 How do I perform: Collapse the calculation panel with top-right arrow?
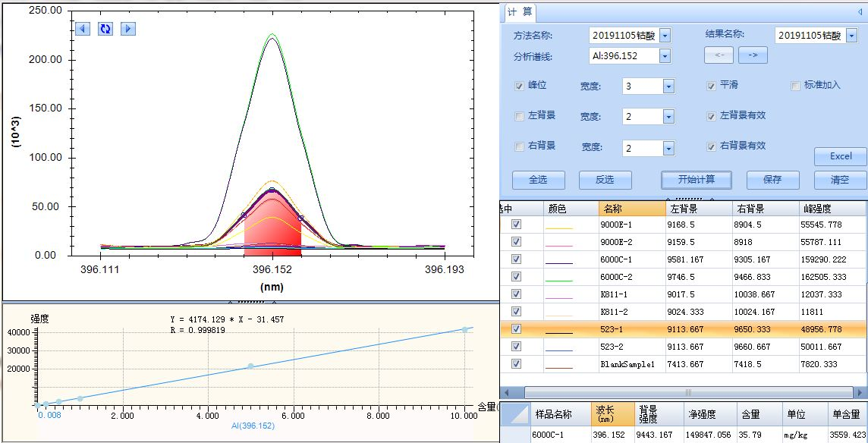point(859,13)
